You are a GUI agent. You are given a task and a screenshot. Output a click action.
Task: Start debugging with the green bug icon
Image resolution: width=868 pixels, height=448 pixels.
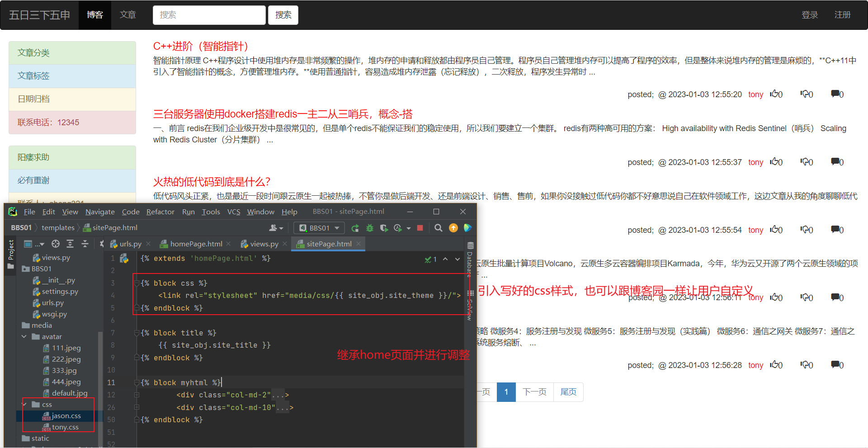point(370,228)
